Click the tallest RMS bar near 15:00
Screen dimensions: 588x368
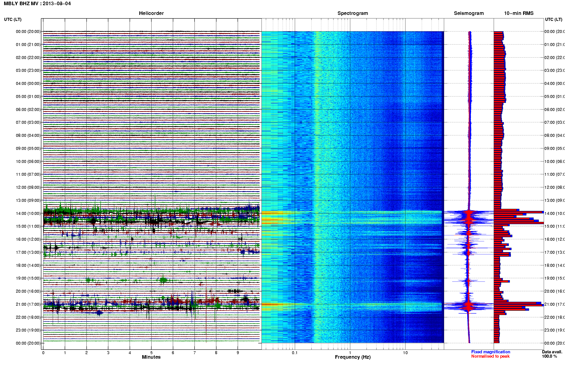519,223
